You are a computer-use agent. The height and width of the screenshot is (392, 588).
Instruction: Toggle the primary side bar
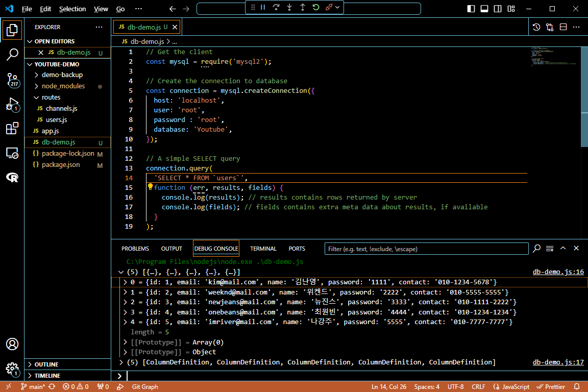[471, 9]
